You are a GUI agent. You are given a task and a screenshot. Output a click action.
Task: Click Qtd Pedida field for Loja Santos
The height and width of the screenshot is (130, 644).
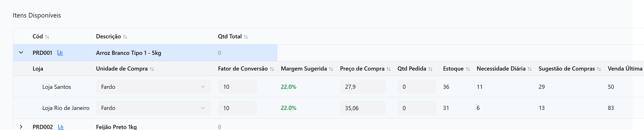(417, 87)
